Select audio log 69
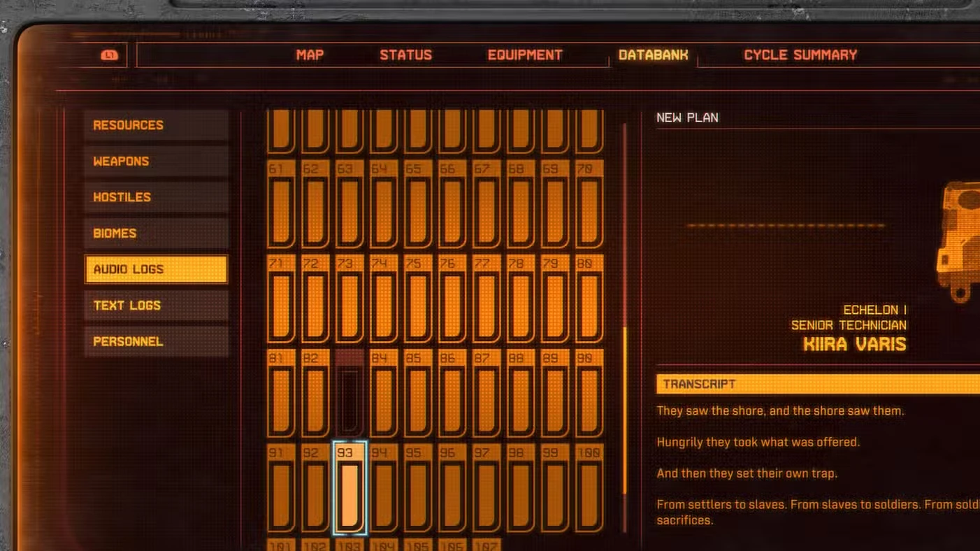 [555, 204]
